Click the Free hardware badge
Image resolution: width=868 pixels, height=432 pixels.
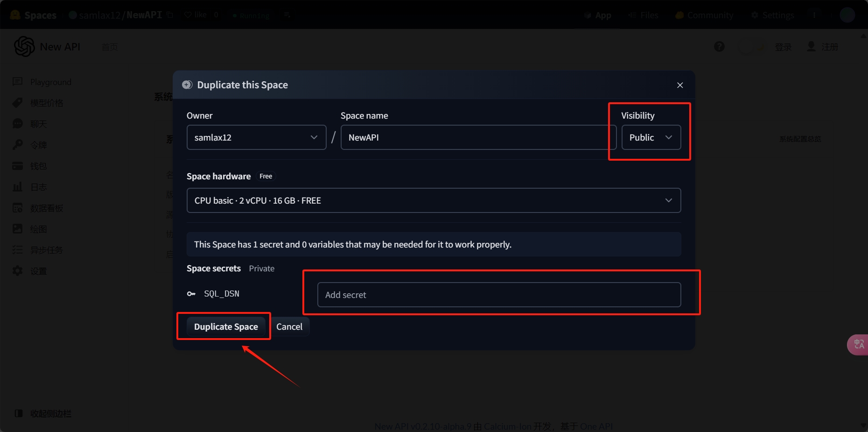point(266,176)
